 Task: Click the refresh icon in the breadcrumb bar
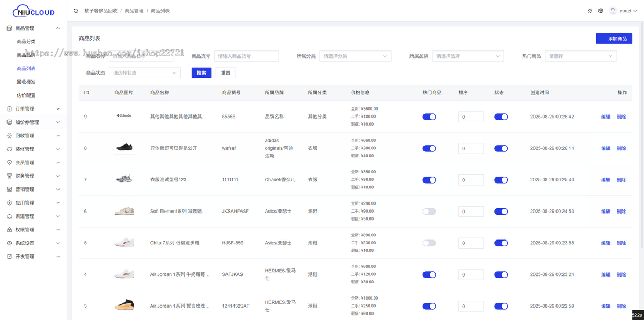[x=76, y=10]
